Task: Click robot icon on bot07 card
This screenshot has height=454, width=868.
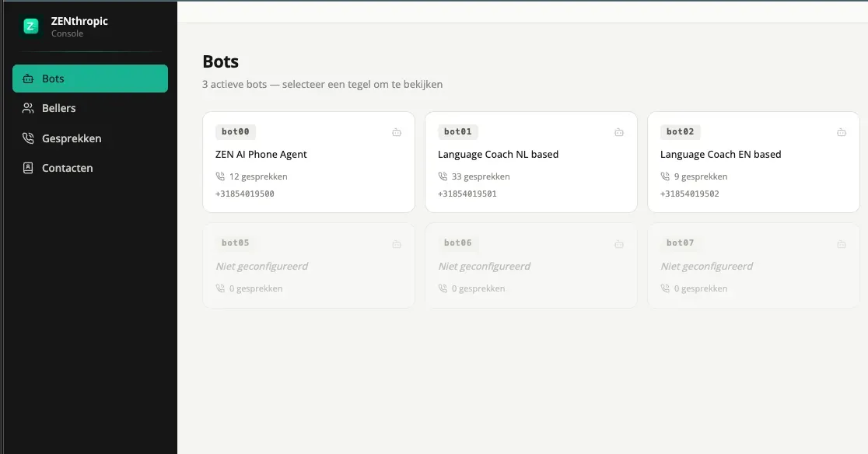Action: pyautogui.click(x=842, y=244)
